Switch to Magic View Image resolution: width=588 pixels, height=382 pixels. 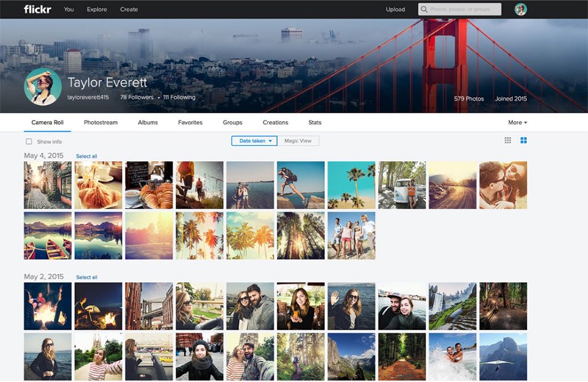pyautogui.click(x=298, y=140)
